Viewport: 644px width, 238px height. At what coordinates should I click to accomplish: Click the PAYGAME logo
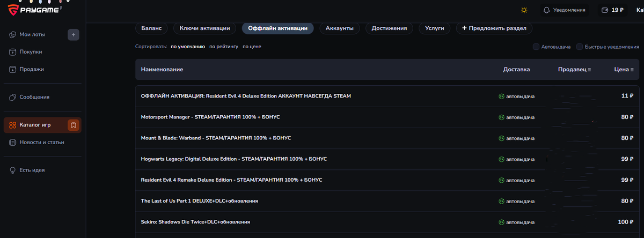point(35,10)
